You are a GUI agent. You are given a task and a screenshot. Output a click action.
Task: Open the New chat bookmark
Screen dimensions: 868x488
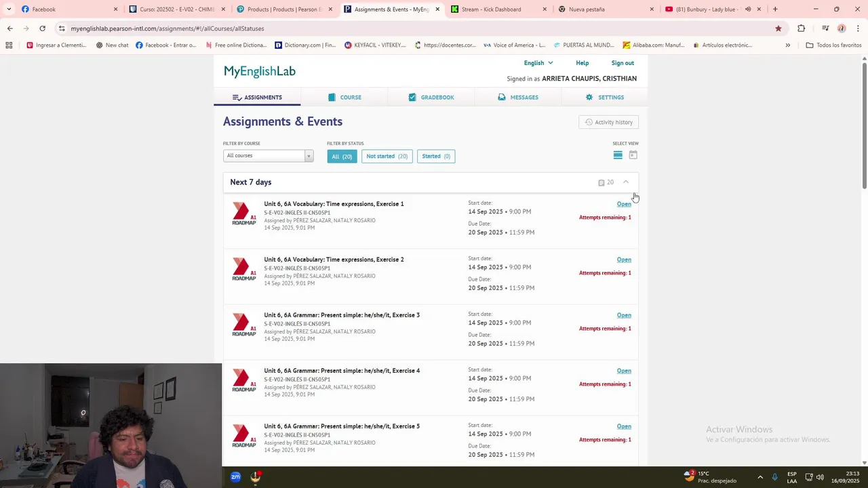pos(112,45)
